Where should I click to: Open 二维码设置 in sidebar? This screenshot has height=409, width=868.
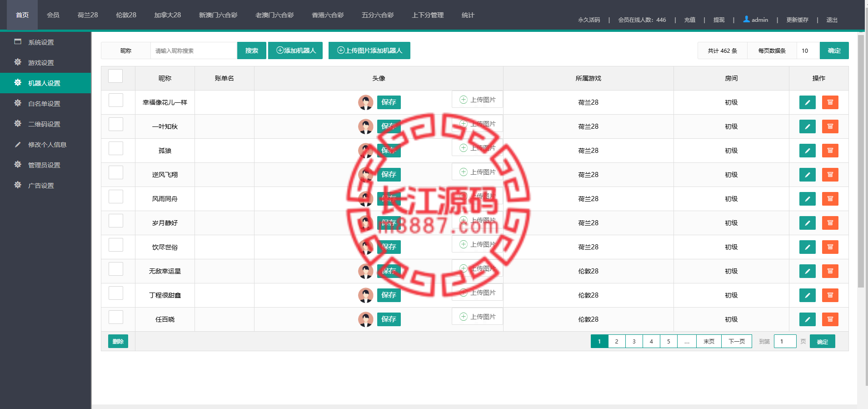point(45,124)
